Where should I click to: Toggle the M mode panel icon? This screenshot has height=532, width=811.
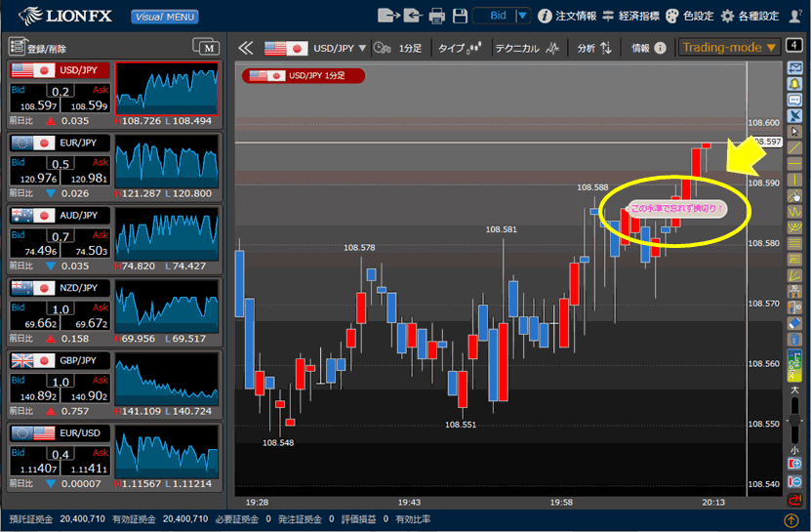[x=206, y=47]
